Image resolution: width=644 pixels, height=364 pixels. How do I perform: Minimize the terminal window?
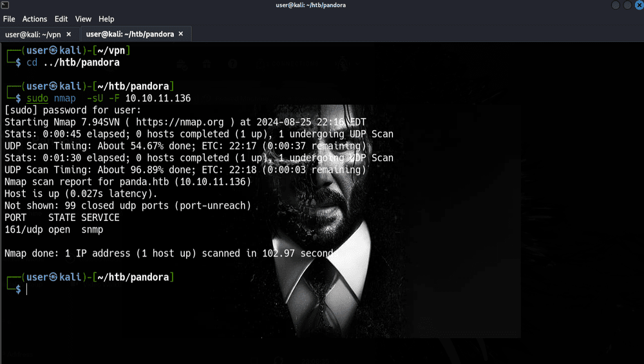(616, 5)
